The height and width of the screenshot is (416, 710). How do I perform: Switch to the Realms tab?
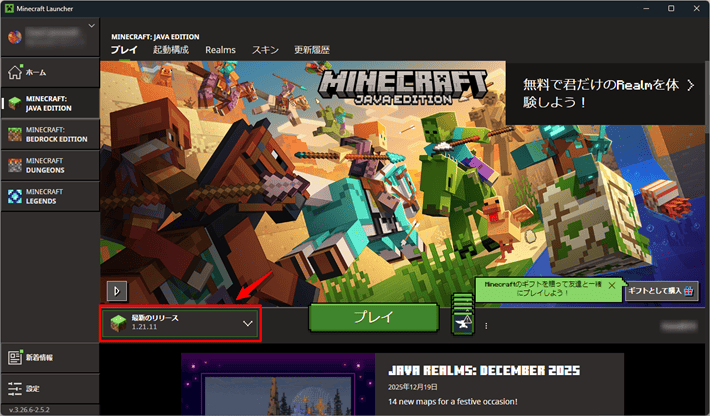[x=220, y=49]
